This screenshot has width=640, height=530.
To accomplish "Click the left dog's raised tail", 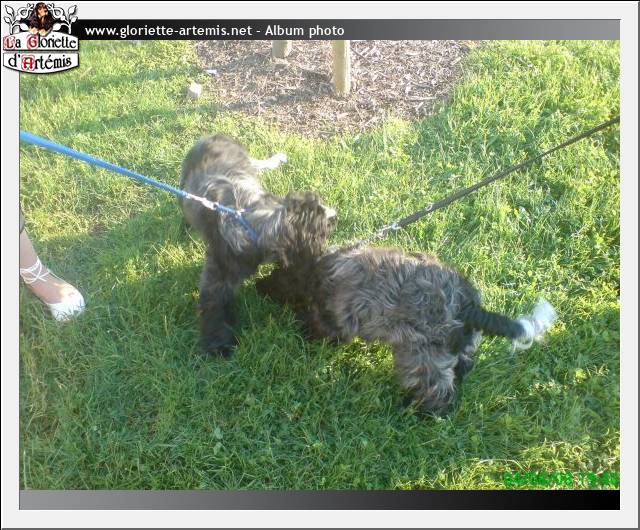I will 268,161.
